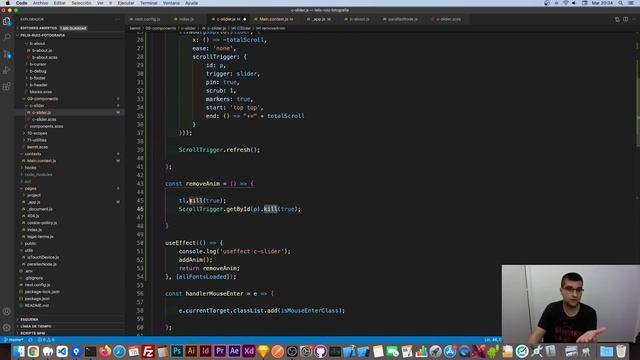The image size is (640, 360).
Task: Expand the 10-scopes folder
Action: tap(37, 133)
